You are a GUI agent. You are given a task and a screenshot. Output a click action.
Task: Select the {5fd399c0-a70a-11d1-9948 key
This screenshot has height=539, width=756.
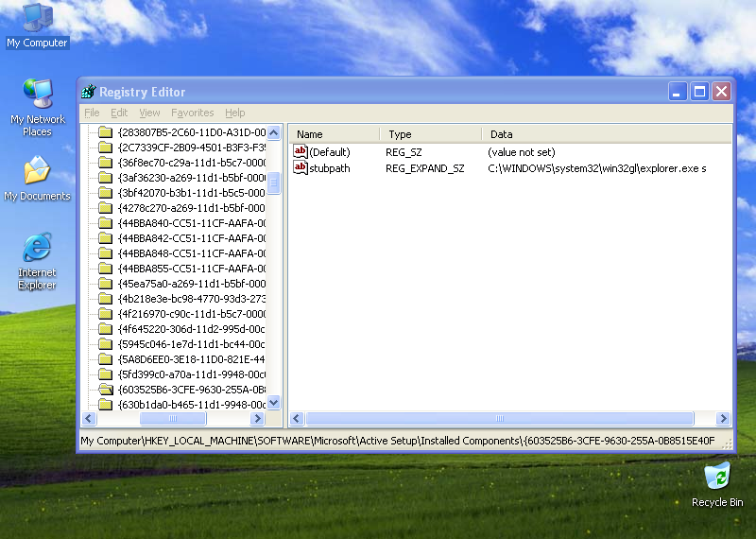pos(192,374)
